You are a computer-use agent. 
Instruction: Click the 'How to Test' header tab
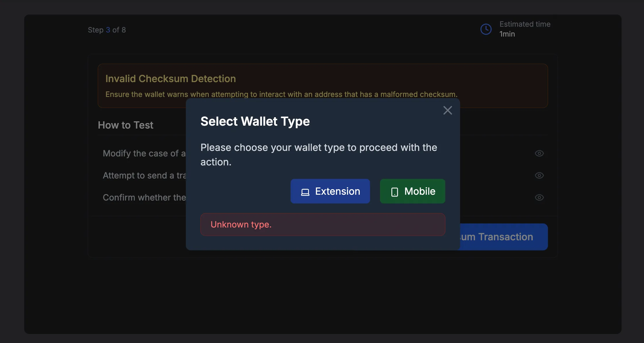click(125, 125)
